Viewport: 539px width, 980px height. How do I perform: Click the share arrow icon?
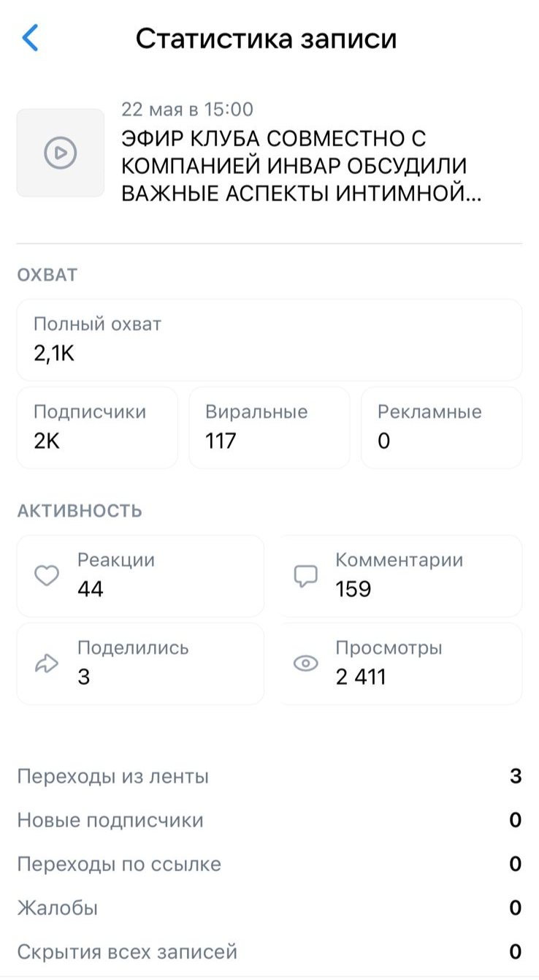tap(47, 664)
